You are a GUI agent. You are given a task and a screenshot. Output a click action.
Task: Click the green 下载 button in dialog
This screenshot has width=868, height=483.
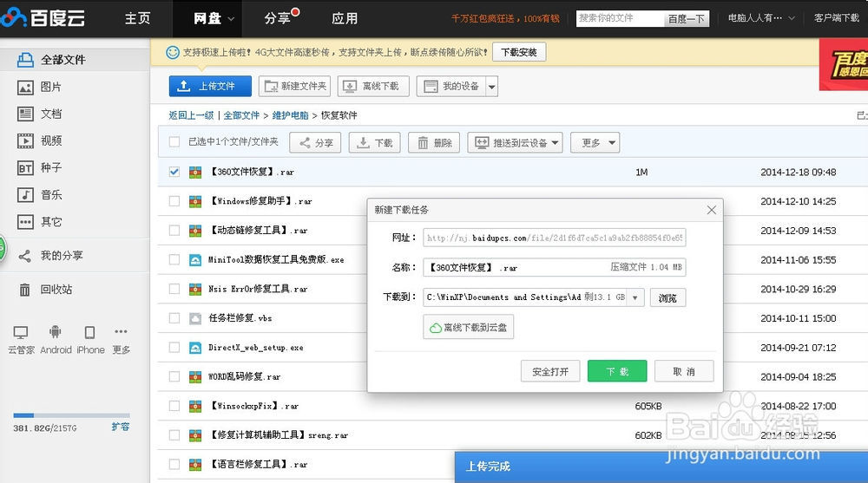click(x=617, y=371)
